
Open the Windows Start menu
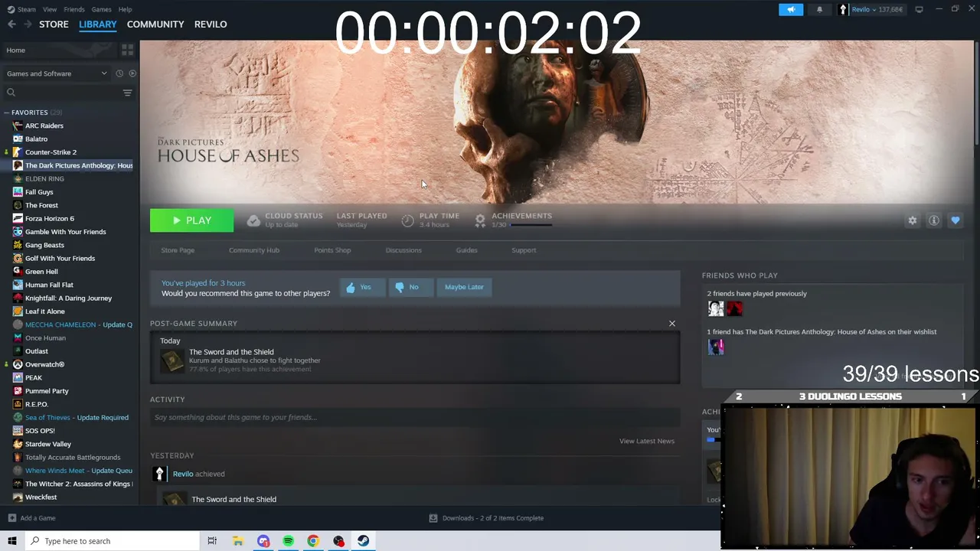pyautogui.click(x=11, y=541)
